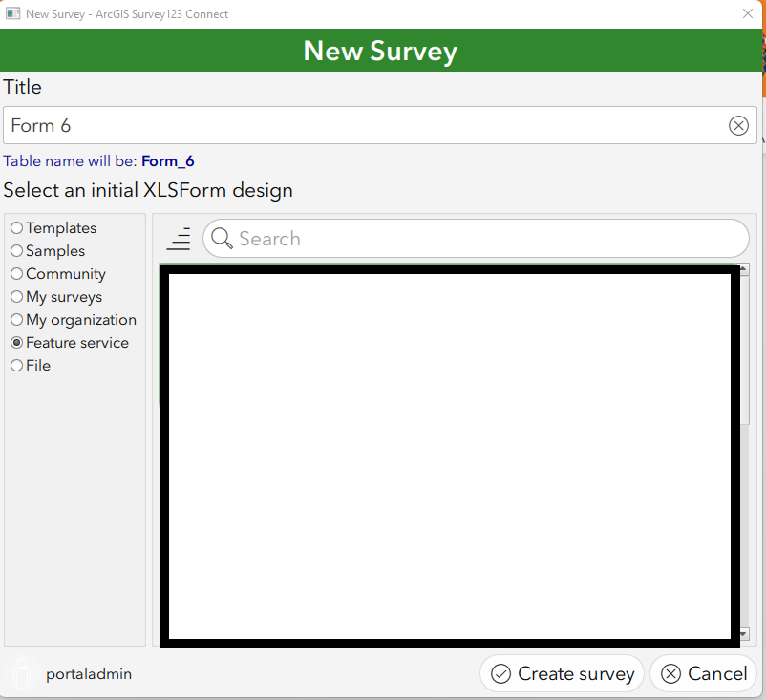Click the ArcGIS Survey123 icon in title bar

13,13
